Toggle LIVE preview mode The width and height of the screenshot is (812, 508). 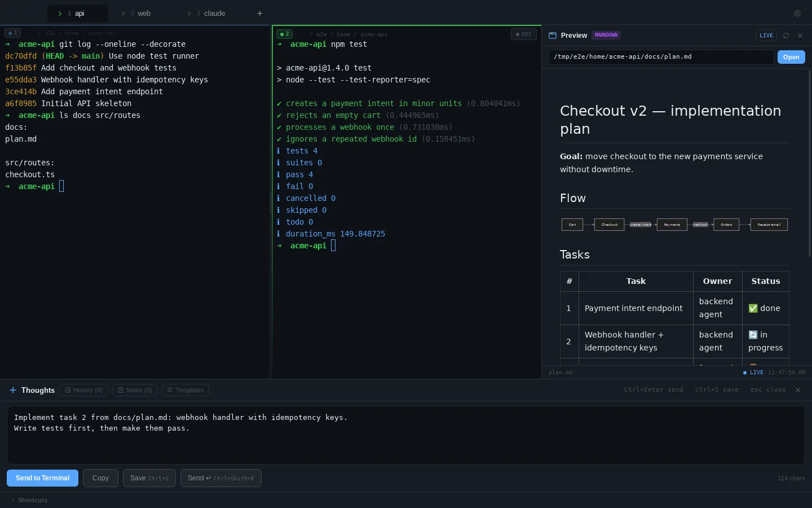(766, 36)
